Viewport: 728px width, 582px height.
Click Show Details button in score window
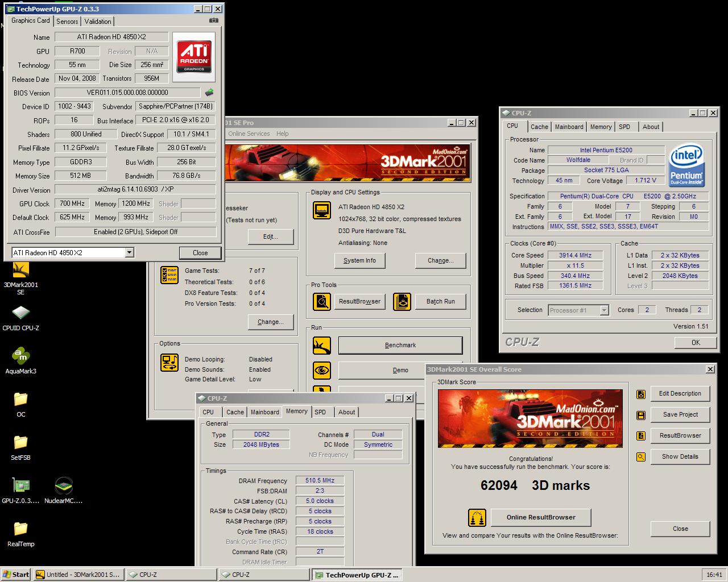(x=680, y=456)
